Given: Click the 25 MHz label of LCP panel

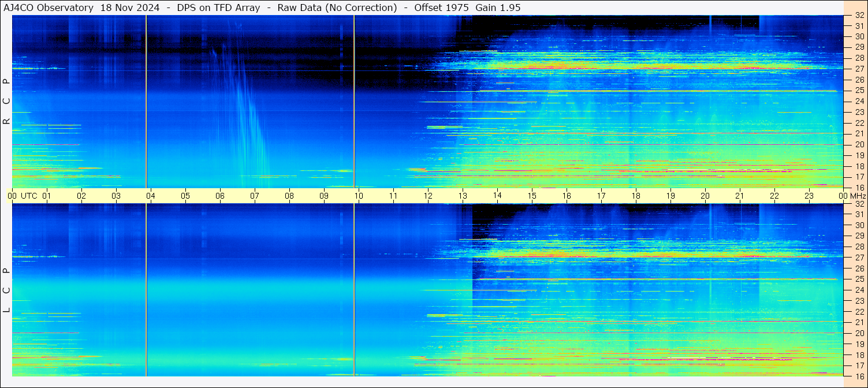Looking at the screenshot, I should (859, 279).
